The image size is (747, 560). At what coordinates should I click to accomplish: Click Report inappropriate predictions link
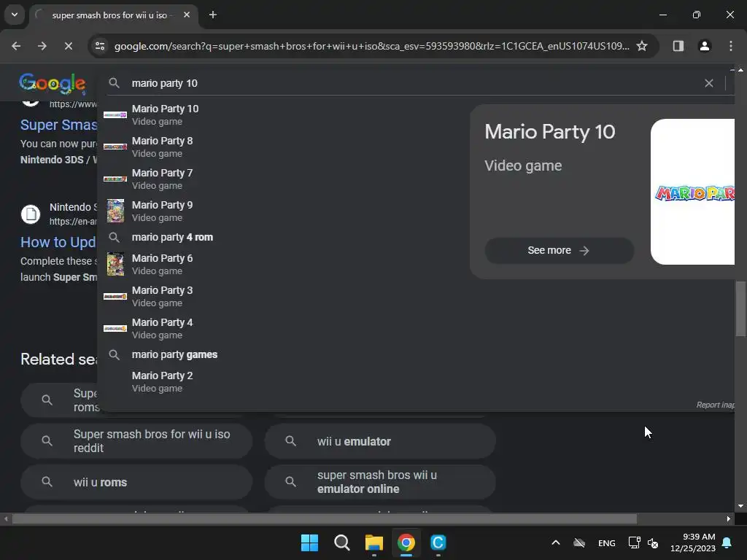click(x=715, y=405)
